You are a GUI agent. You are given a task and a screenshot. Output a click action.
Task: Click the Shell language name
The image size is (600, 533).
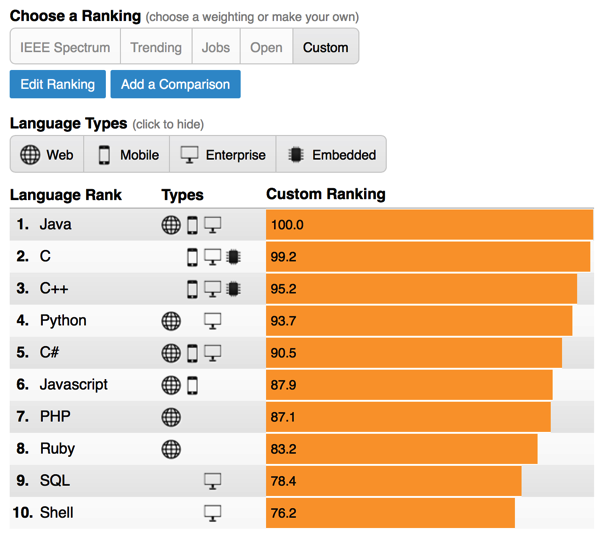[57, 513]
